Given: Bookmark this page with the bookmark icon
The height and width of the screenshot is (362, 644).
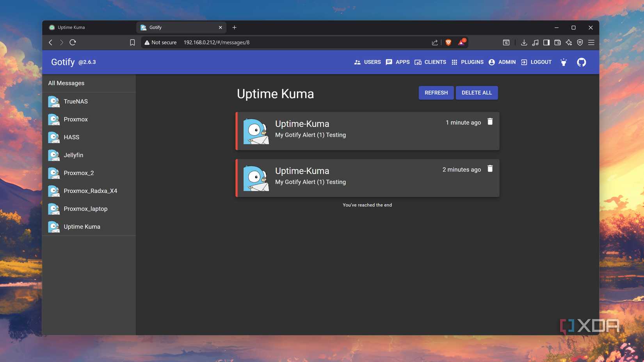Looking at the screenshot, I should click(132, 42).
